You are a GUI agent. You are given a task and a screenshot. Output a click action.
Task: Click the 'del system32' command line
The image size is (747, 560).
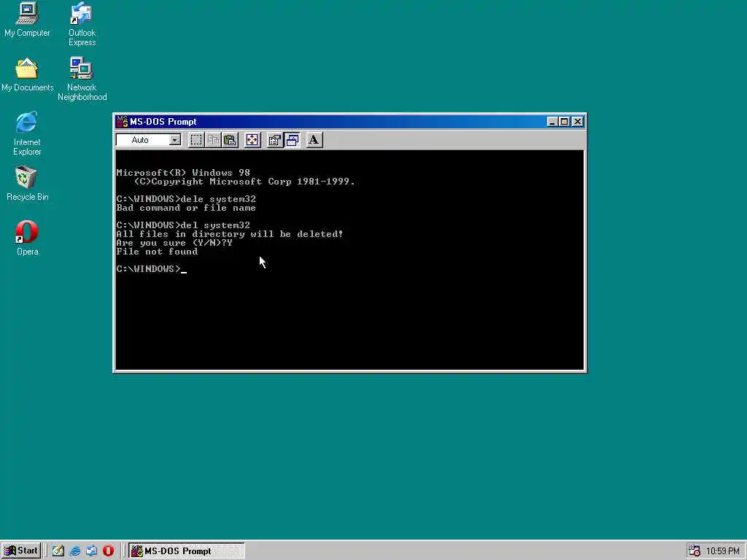point(183,225)
